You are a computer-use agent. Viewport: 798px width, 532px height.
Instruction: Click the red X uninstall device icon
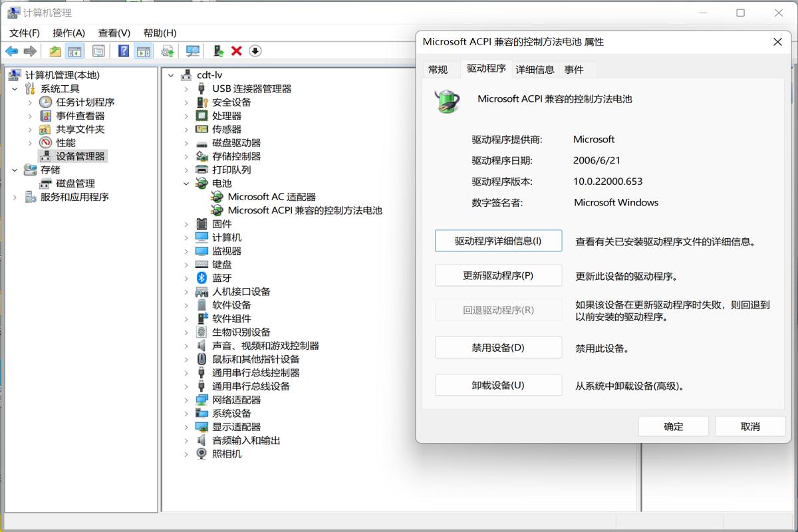tap(236, 51)
